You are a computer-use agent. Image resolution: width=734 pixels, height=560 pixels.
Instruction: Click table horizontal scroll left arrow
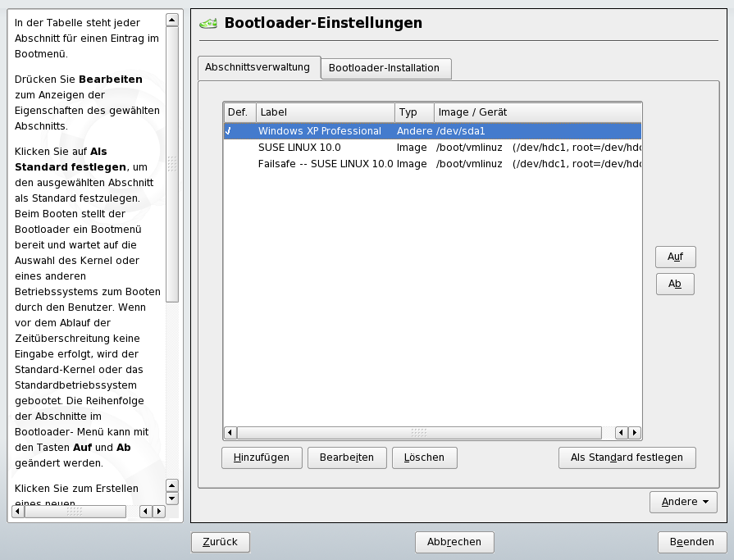coord(230,432)
